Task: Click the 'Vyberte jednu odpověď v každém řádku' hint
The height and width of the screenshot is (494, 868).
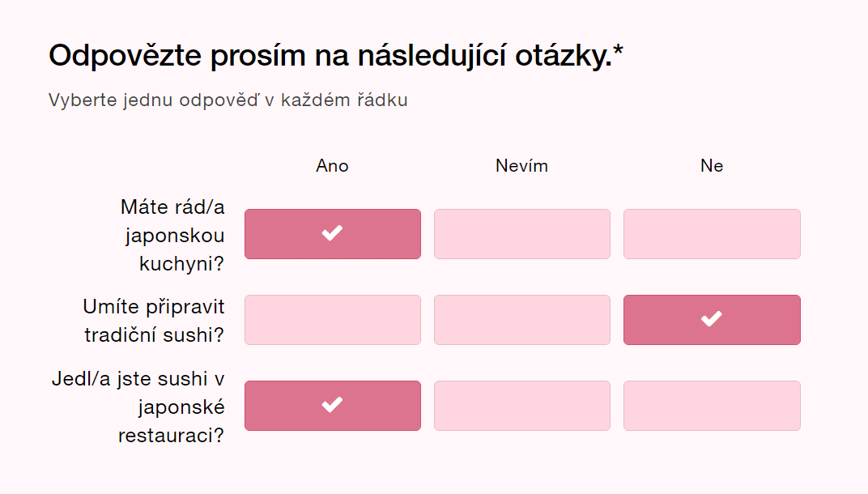Action: (x=228, y=100)
